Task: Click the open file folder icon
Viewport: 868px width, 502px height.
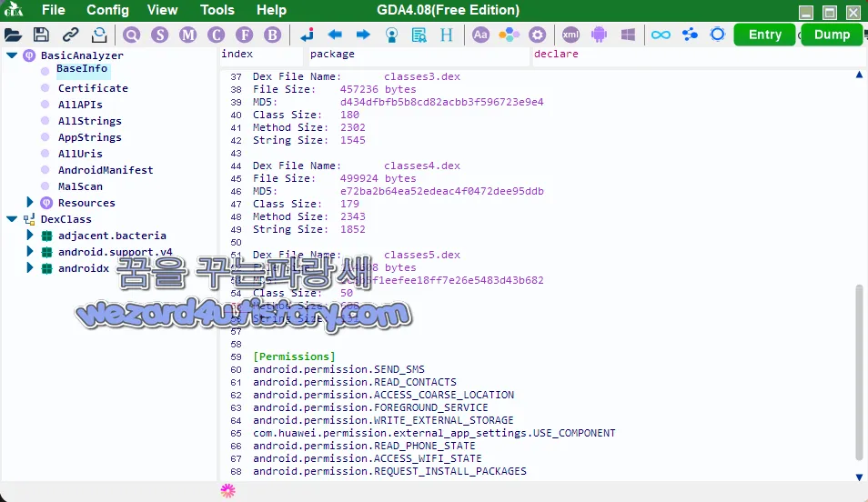Action: 13,35
